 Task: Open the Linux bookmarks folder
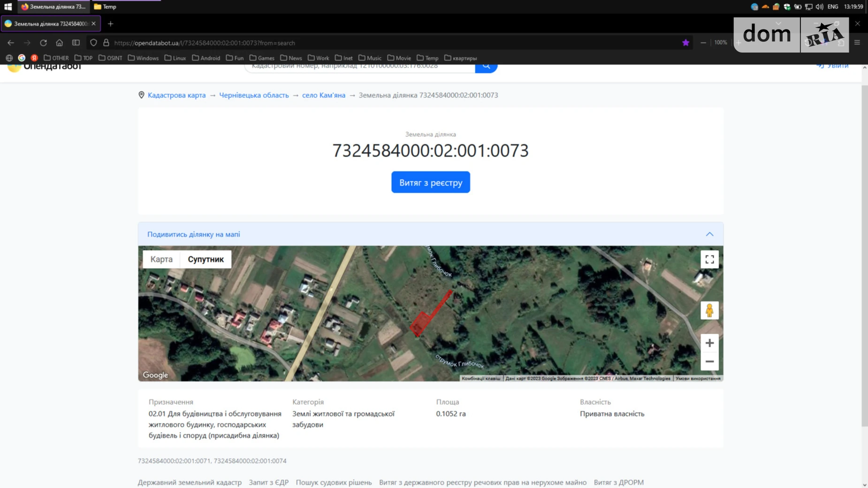[175, 58]
